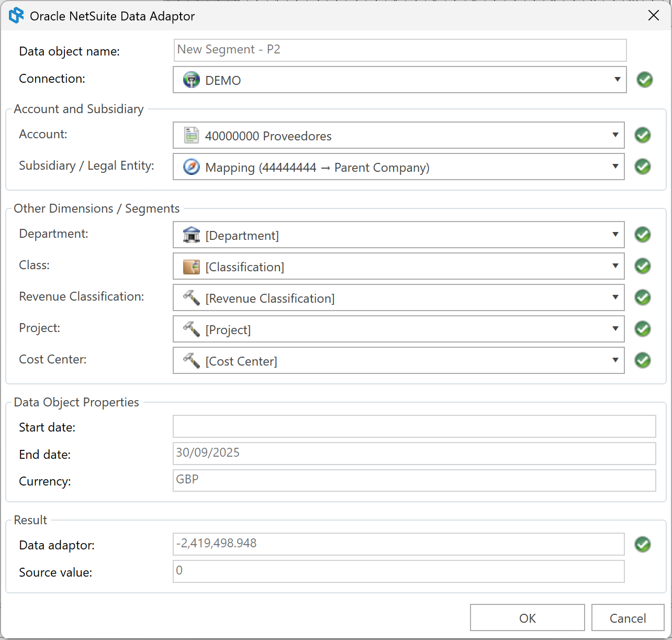Screen dimensions: 672x640
Task: Click the End date field 30/09/2025
Action: pyautogui.click(x=415, y=454)
